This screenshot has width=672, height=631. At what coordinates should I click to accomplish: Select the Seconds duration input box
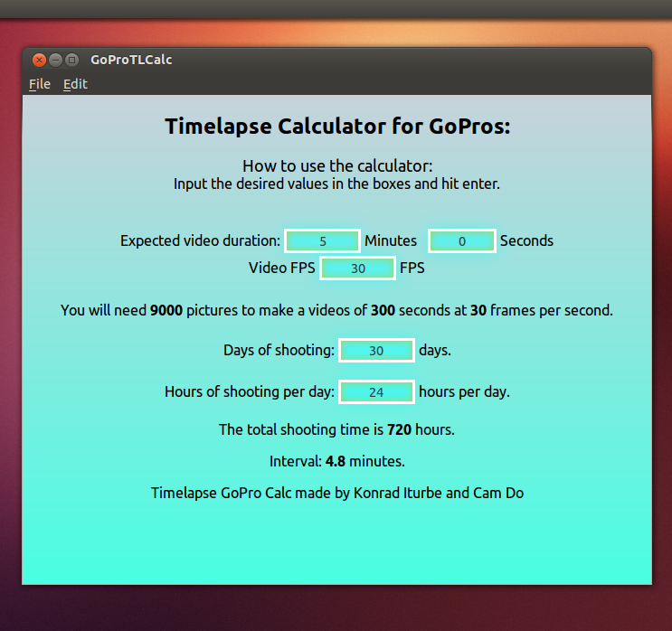(x=461, y=241)
